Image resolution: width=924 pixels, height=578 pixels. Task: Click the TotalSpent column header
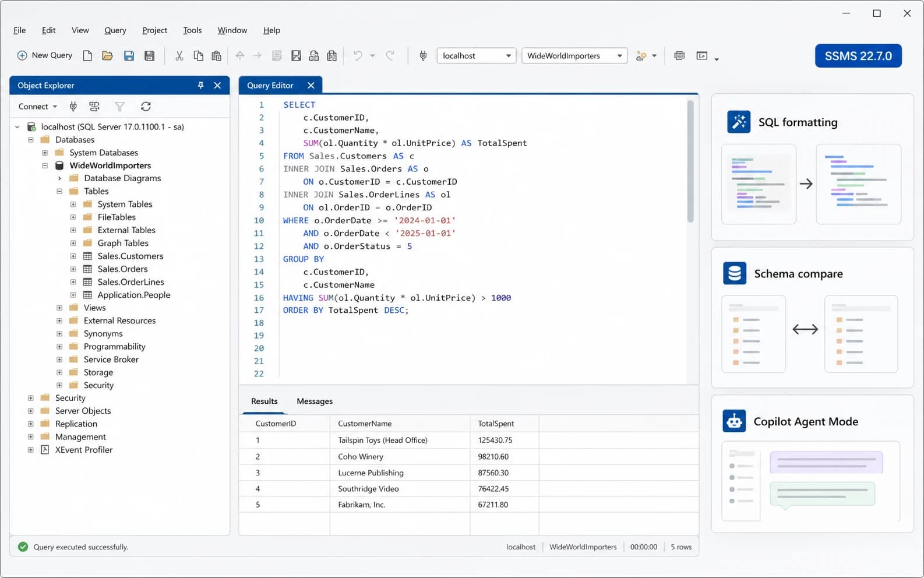(x=504, y=424)
